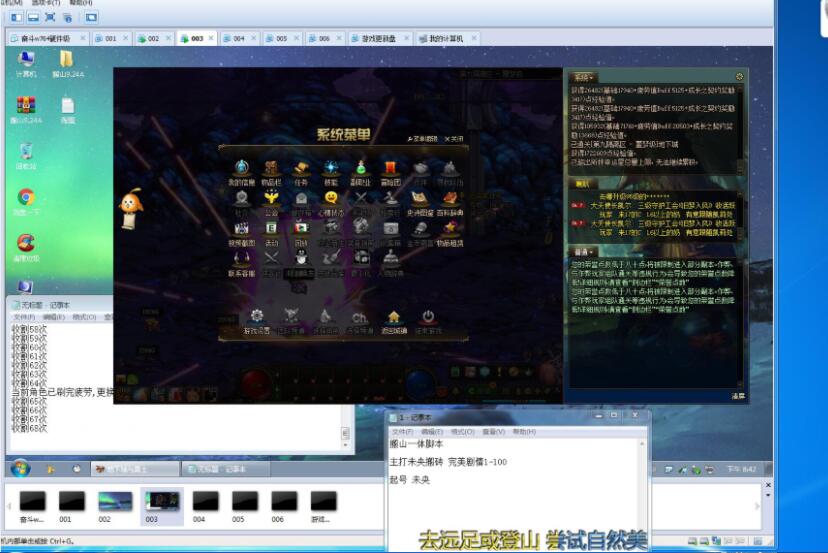Expand the 系统 chat panel dropdown
Viewport: 828px width, 553px height.
[x=584, y=77]
